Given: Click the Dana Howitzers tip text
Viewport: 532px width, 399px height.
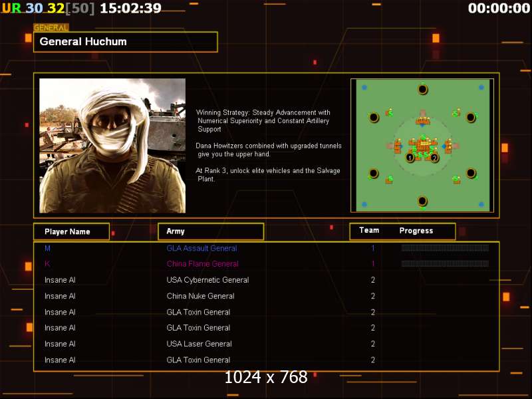Looking at the screenshot, I should click(x=269, y=150).
